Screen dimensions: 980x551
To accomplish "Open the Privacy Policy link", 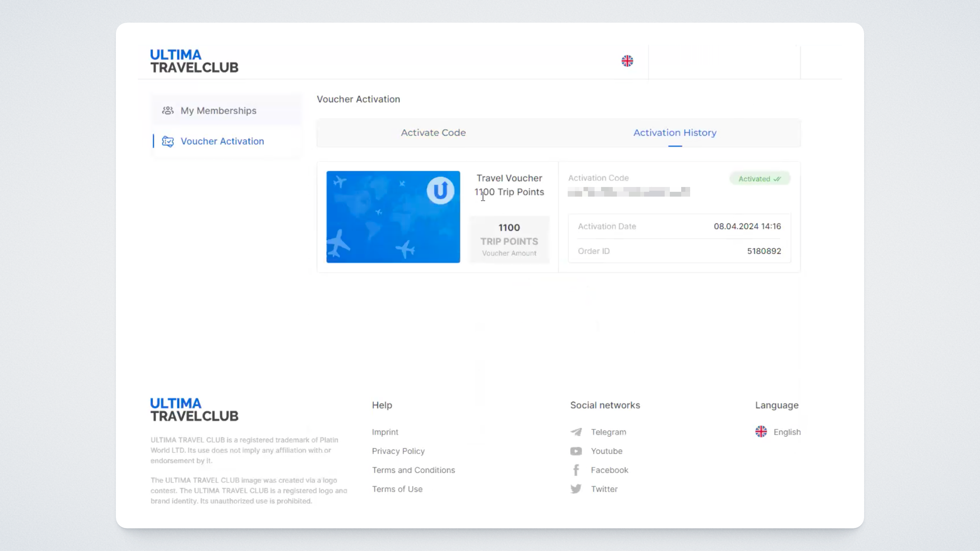I will point(398,451).
